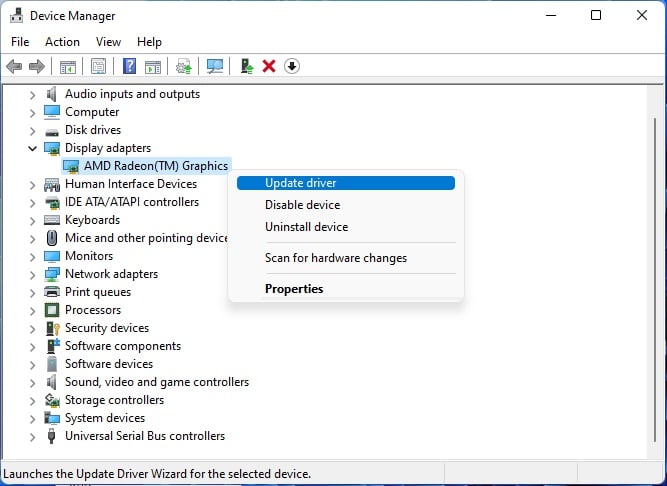
Task: Collapse the Display adapters chevron
Action: (x=32, y=148)
